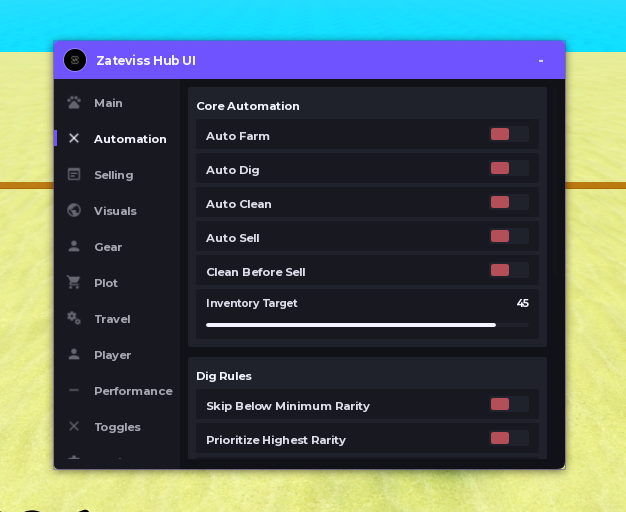
Task: Go to the Gear tab
Action: [x=117, y=247]
